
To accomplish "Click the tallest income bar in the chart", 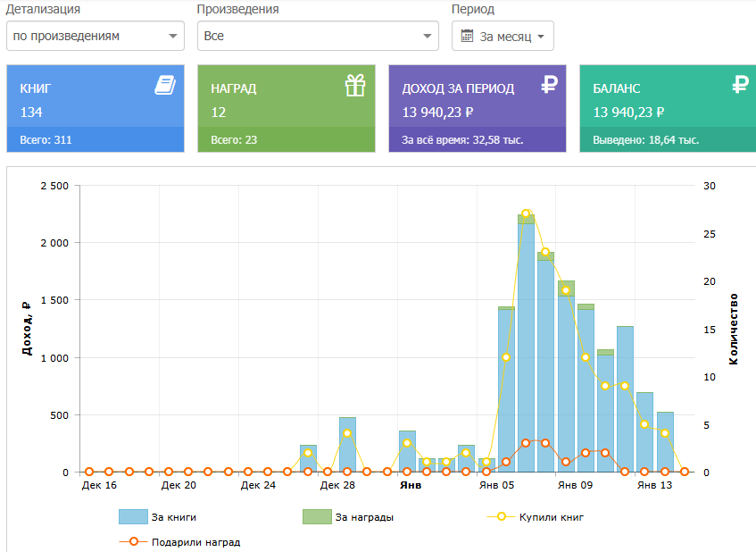I will 526,345.
